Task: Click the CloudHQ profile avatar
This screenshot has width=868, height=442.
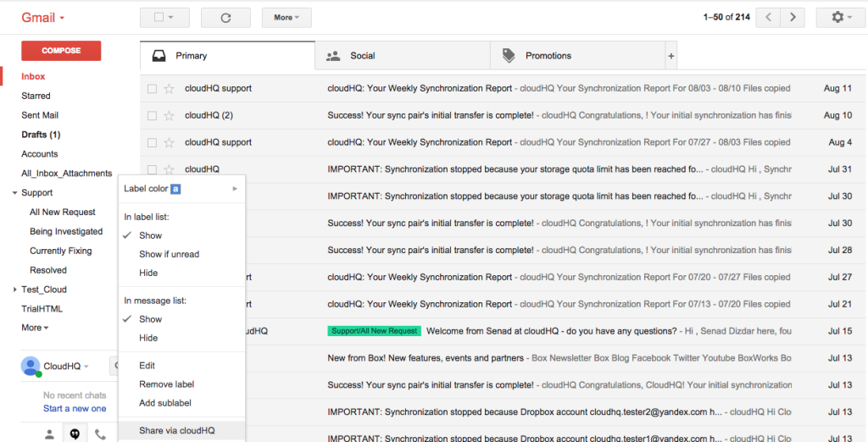Action: click(x=31, y=366)
